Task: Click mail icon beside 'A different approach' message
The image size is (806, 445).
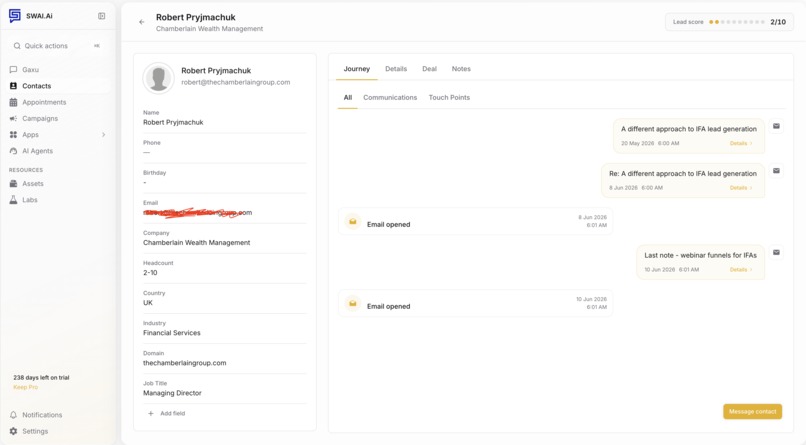Action: 776,126
